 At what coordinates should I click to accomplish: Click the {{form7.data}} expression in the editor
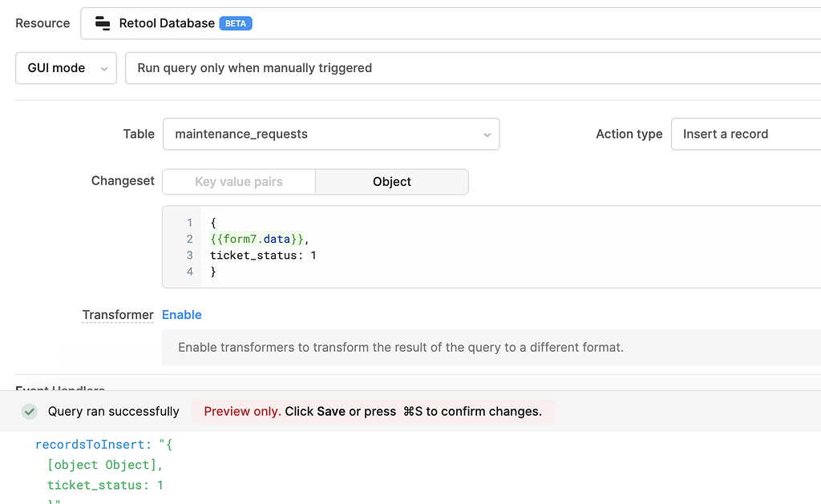coord(257,239)
